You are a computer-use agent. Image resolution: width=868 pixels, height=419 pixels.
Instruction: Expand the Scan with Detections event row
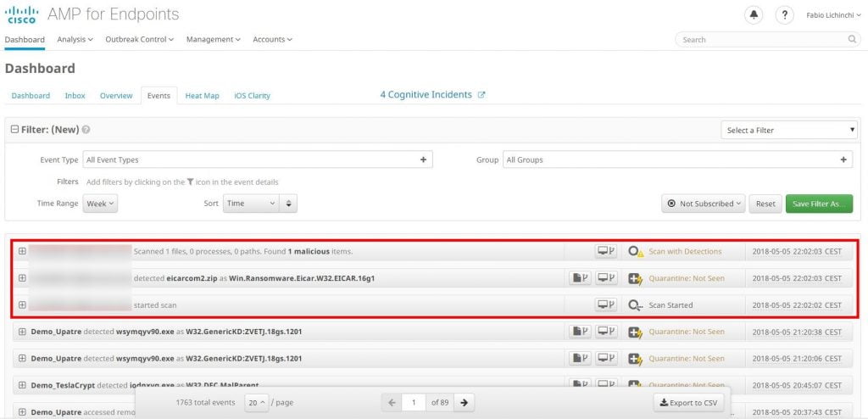point(22,251)
